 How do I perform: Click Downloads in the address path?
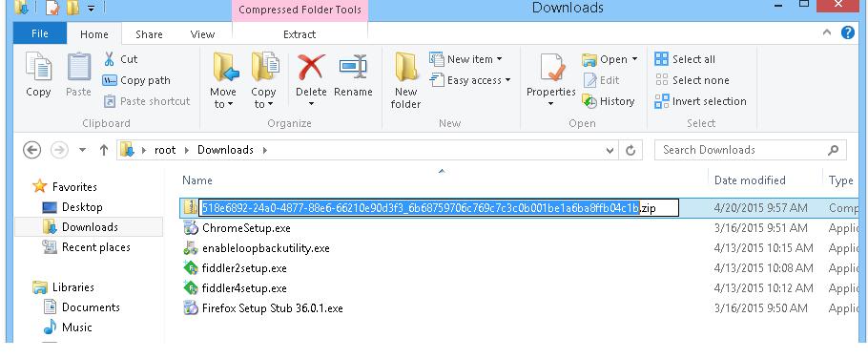click(x=225, y=150)
